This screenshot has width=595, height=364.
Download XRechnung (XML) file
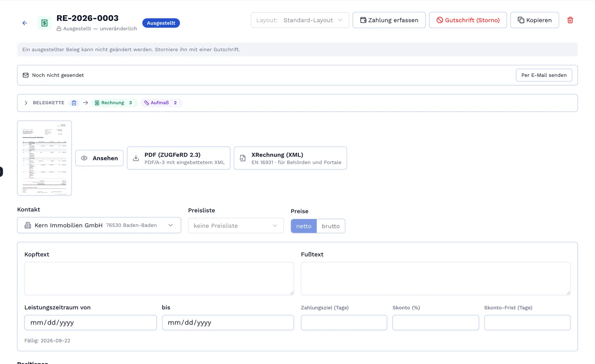pyautogui.click(x=290, y=158)
